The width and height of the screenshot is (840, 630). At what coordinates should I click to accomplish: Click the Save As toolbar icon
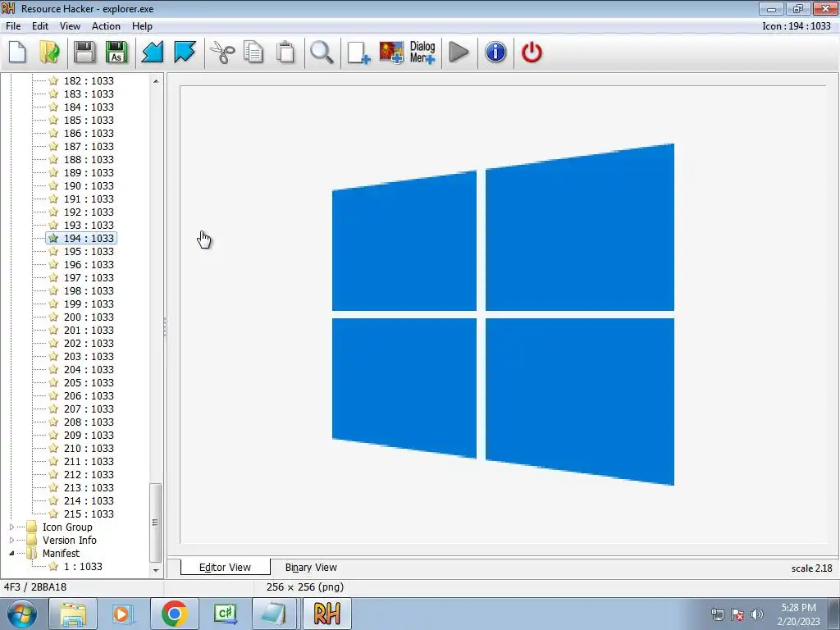tap(116, 52)
